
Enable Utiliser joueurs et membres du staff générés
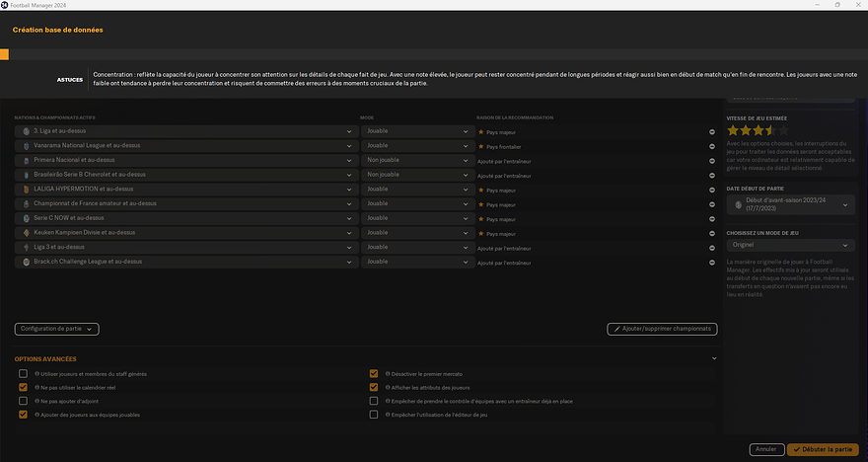click(x=23, y=374)
